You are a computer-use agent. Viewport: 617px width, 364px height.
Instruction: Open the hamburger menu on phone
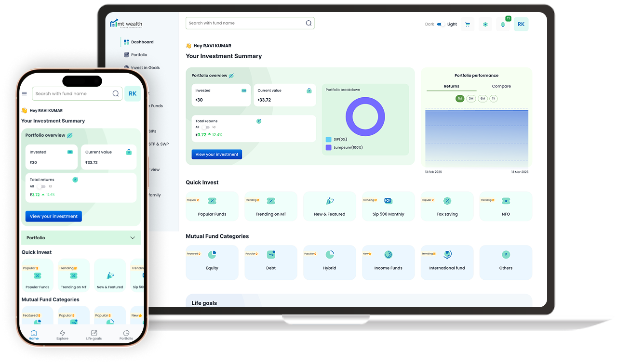point(25,94)
